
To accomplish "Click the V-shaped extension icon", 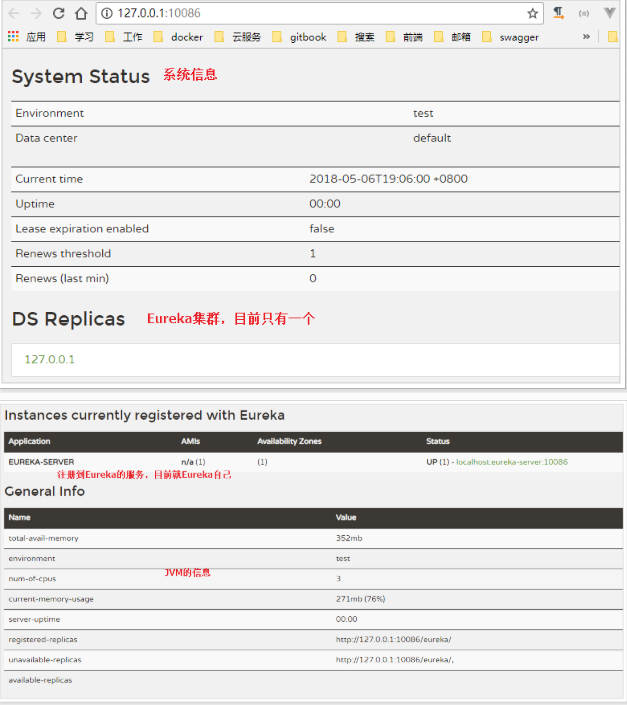I will click(x=609, y=13).
